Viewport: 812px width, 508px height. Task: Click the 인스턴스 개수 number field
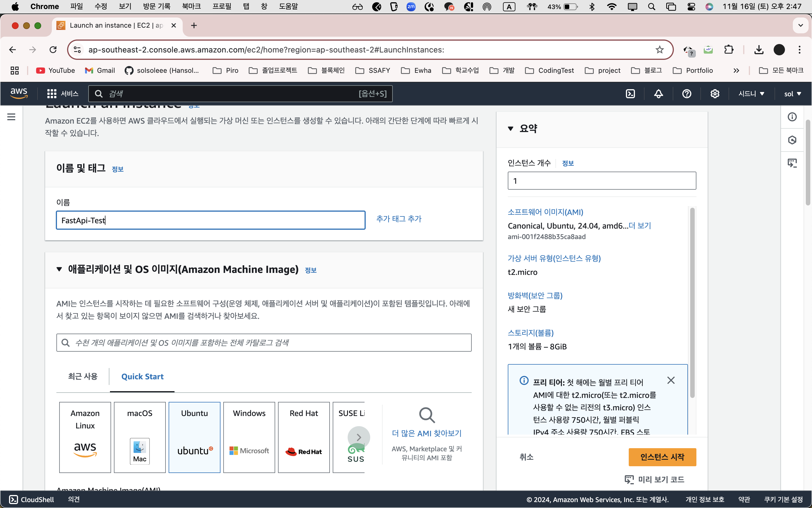602,181
